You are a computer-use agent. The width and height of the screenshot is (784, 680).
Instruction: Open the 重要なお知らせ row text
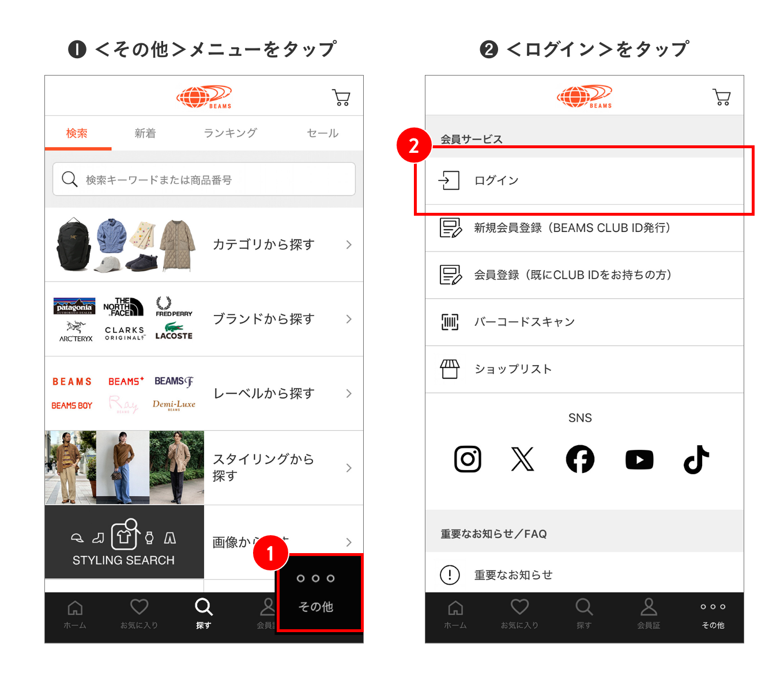pyautogui.click(x=514, y=574)
